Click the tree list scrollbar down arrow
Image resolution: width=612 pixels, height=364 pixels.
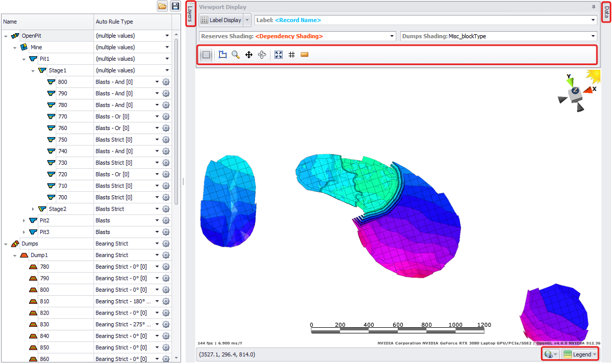click(176, 358)
